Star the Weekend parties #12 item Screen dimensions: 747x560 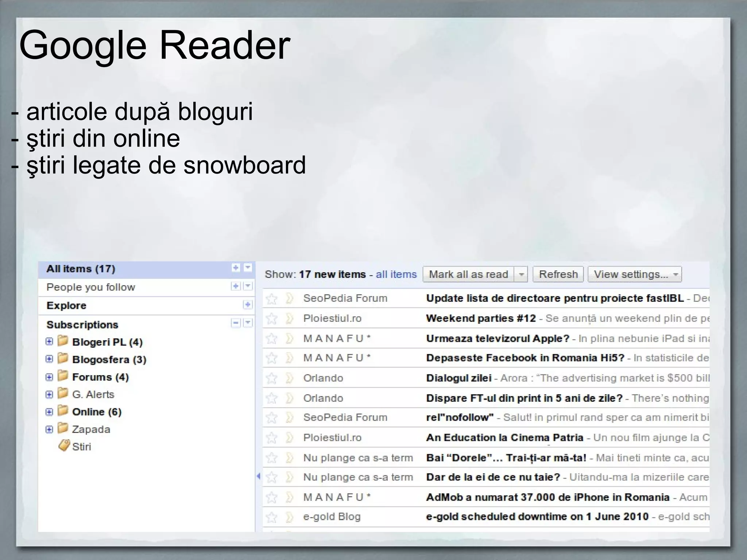(x=271, y=319)
